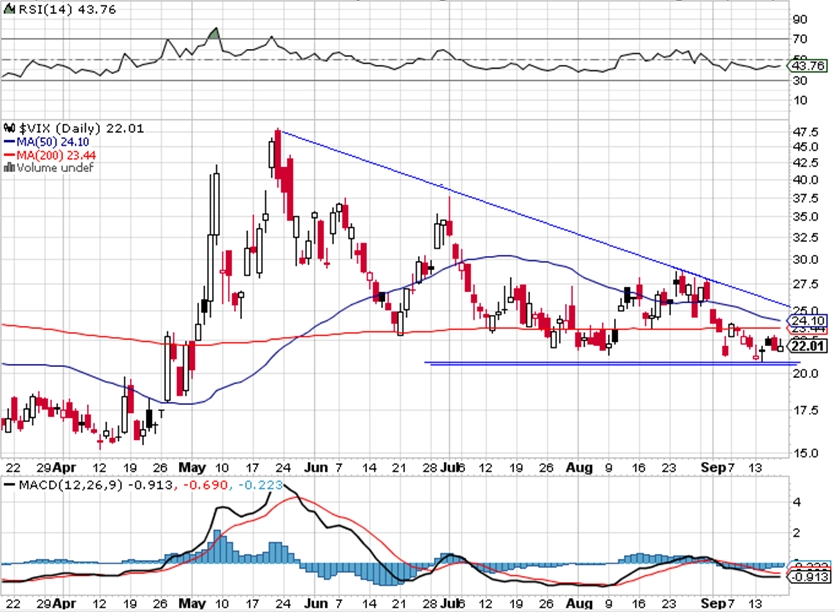836x612 pixels.
Task: Click the horizontal blue support line
Action: pos(613,364)
